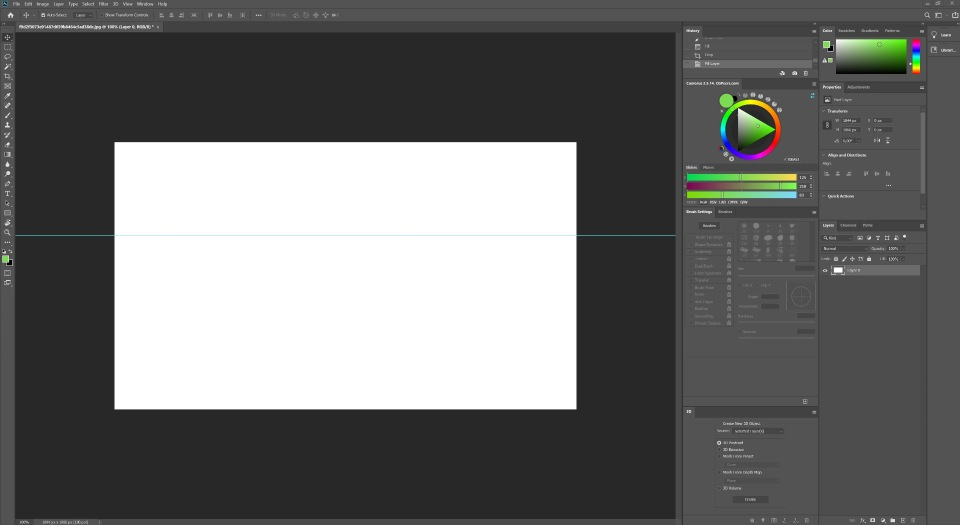This screenshot has width=960, height=525.
Task: Select the Hand tool
Action: (7, 223)
